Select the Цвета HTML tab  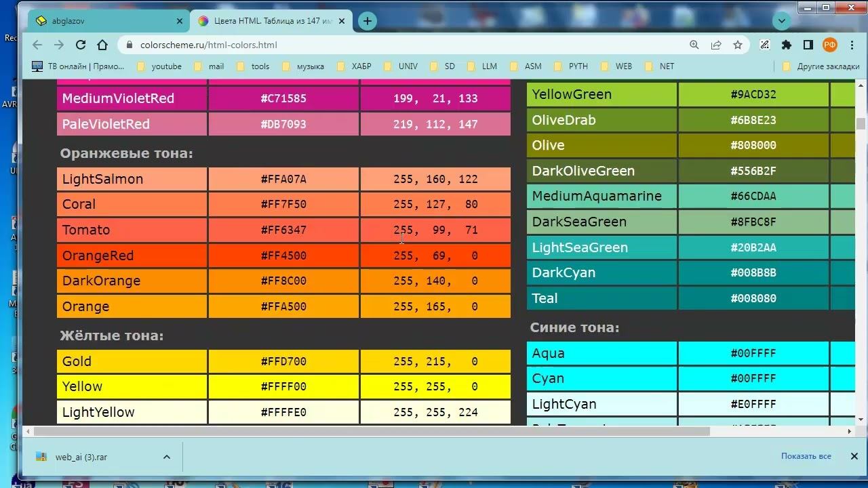pyautogui.click(x=271, y=21)
